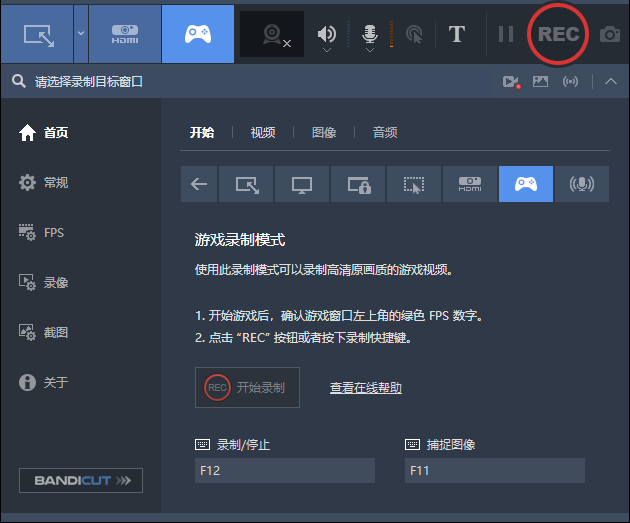Take a screenshot with camera icon
The height and width of the screenshot is (523, 630).
610,34
